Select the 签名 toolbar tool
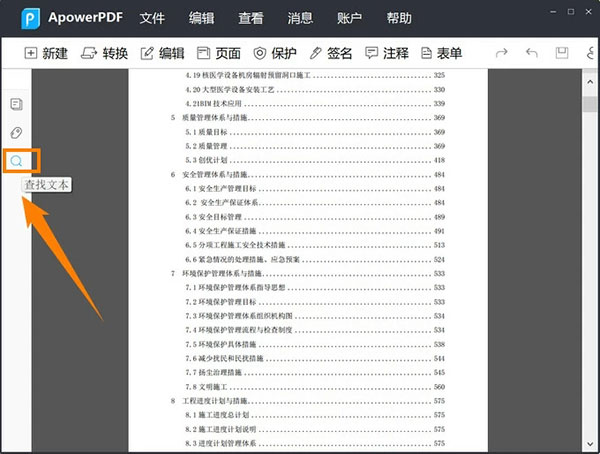The width and height of the screenshot is (600, 454). pos(331,53)
